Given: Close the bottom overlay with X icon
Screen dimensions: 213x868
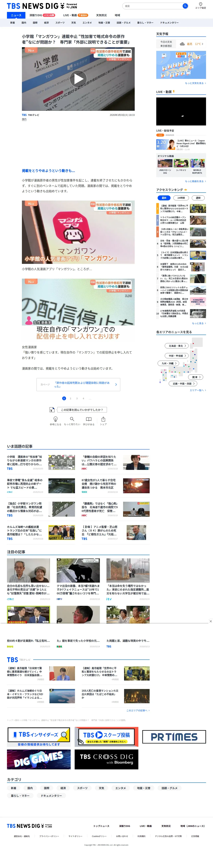Looking at the screenshot, I should click(x=211, y=621).
